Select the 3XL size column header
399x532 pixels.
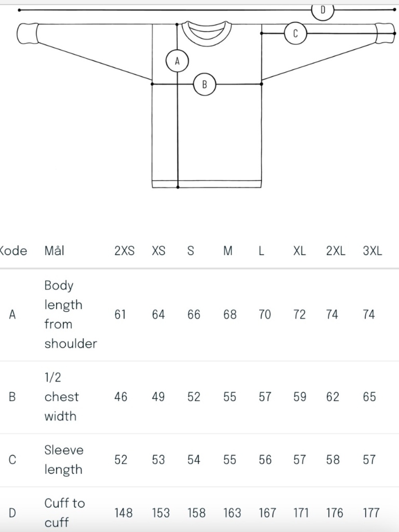tap(372, 251)
